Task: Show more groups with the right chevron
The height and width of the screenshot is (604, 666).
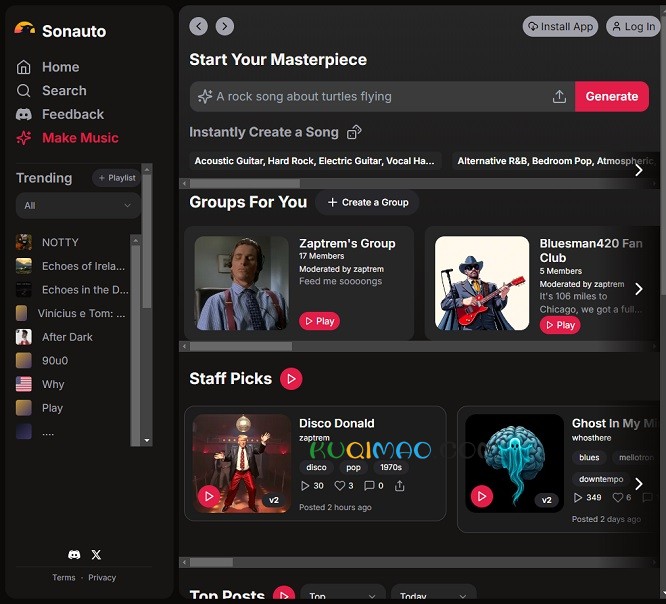Action: point(638,289)
